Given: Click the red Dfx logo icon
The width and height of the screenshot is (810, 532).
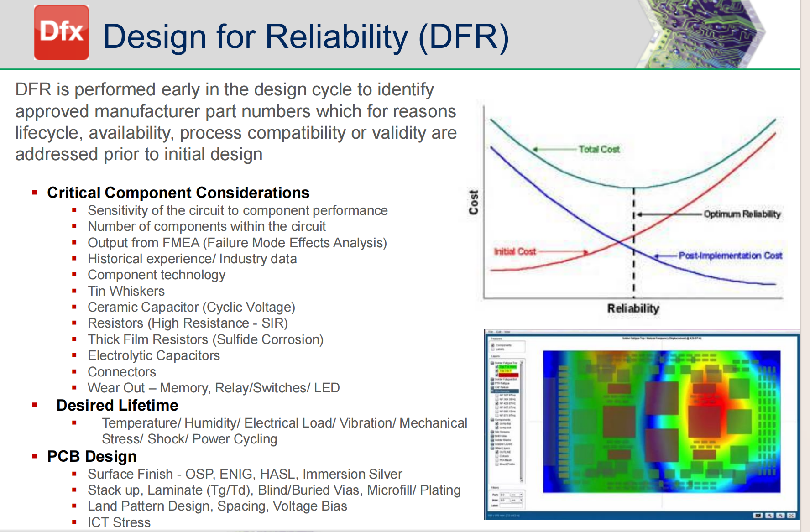Looking at the screenshot, I should [x=62, y=32].
